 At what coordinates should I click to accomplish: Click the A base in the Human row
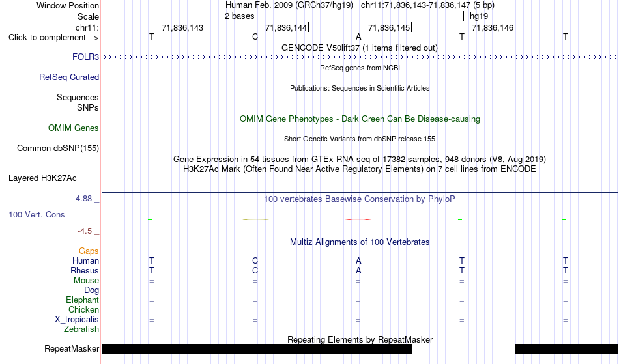tap(358, 260)
